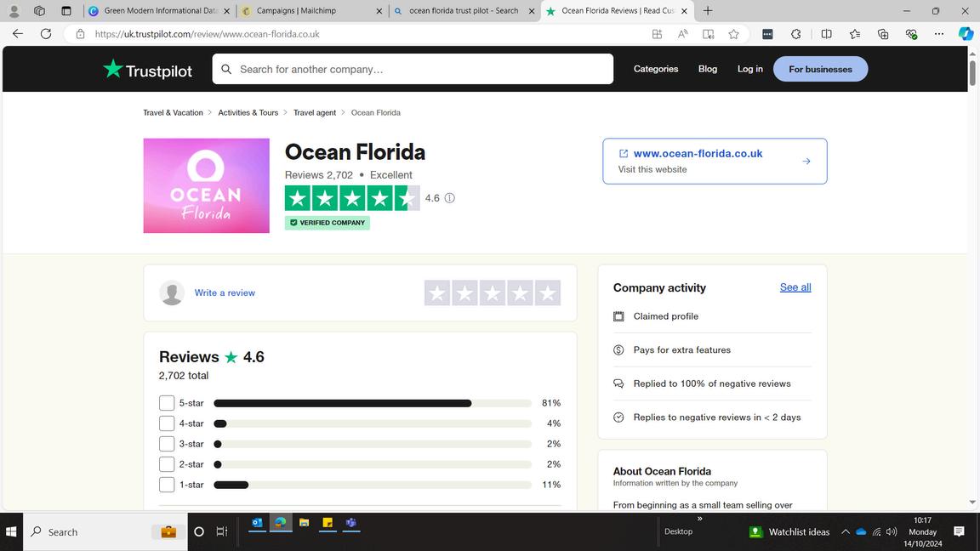Viewport: 980px width, 551px height.
Task: Click the Verified Company badge
Action: (x=327, y=223)
